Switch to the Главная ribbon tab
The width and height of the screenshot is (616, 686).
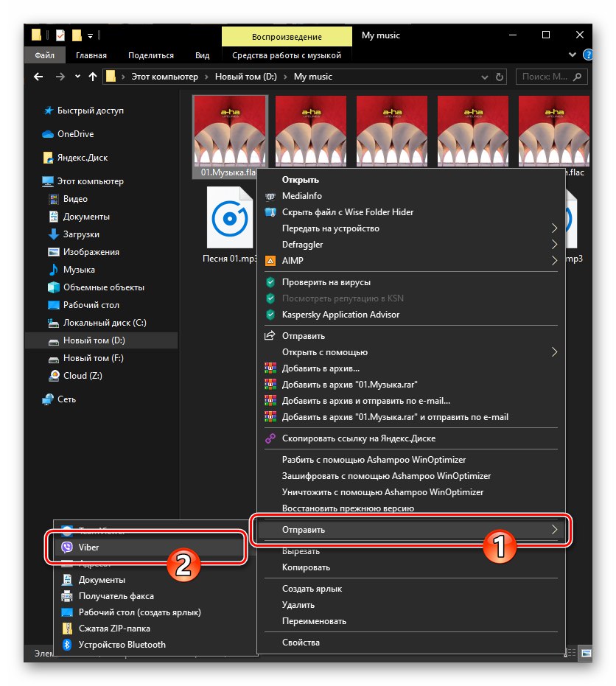(x=91, y=55)
